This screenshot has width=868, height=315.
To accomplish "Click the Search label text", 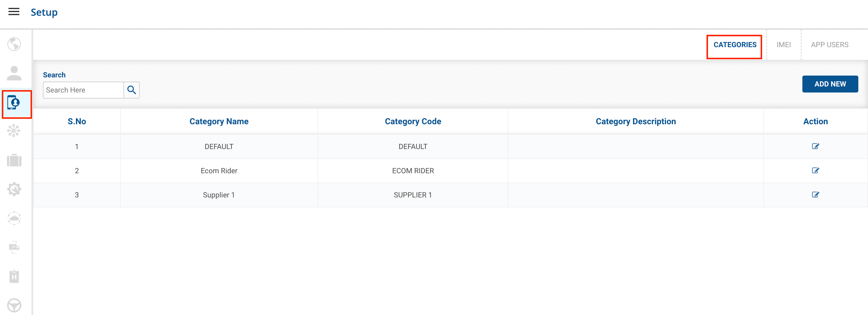I will point(54,75).
